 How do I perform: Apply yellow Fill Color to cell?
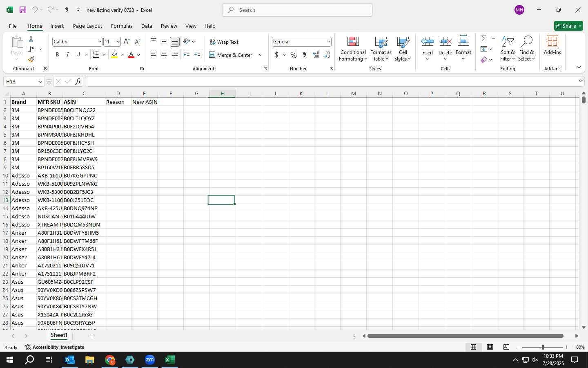(114, 55)
